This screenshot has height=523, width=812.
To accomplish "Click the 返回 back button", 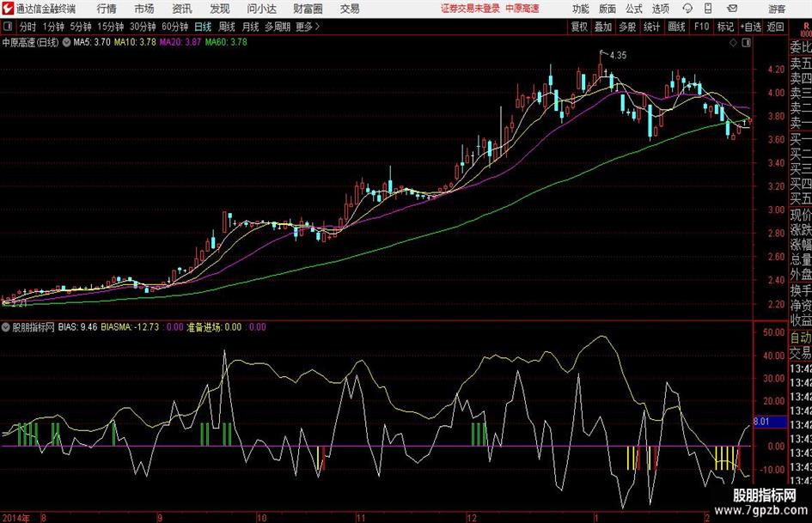I will [775, 27].
